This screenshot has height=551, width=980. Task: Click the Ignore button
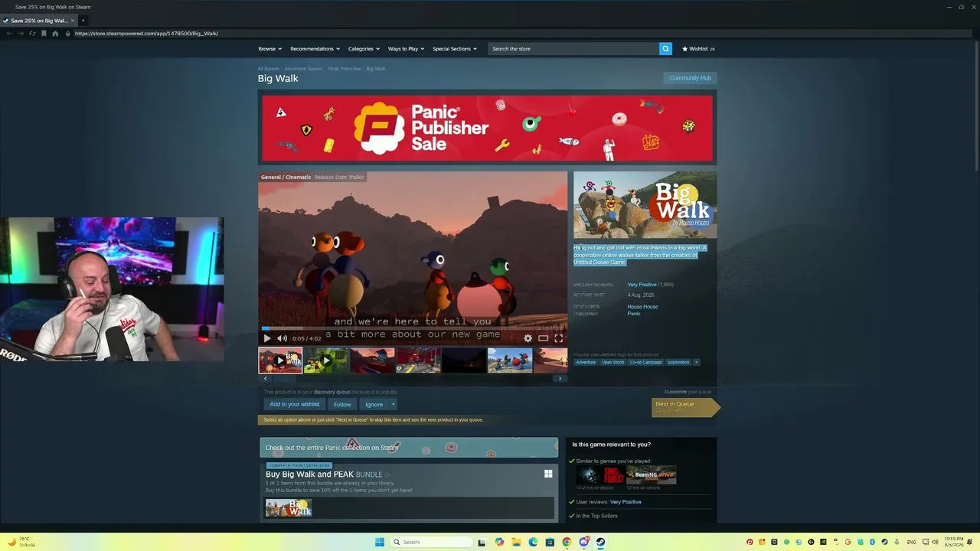[x=374, y=404]
